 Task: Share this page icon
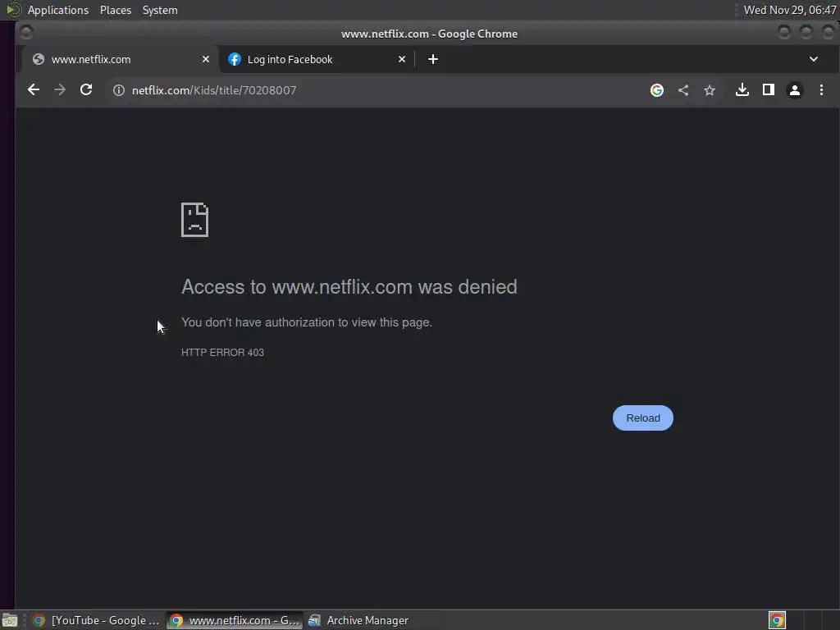[x=683, y=90]
